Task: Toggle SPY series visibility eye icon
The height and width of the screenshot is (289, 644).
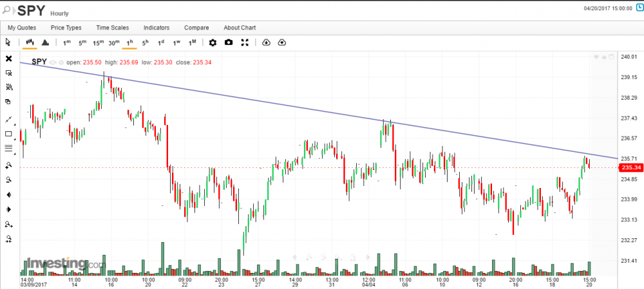Action: point(53,62)
